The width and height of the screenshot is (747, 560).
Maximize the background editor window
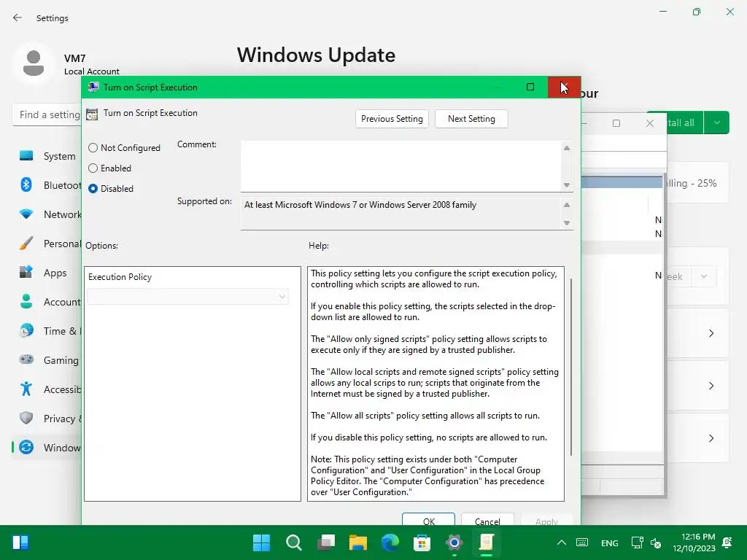tap(616, 123)
